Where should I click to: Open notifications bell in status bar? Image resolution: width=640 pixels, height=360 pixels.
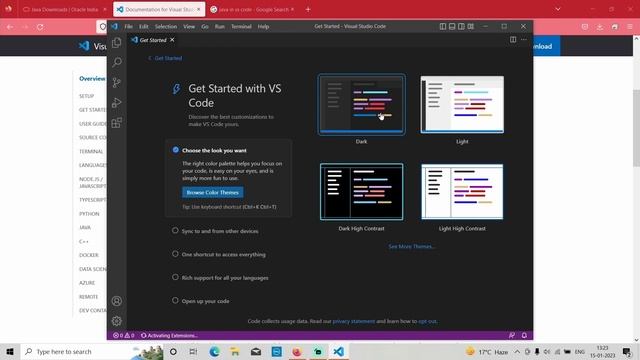[524, 336]
